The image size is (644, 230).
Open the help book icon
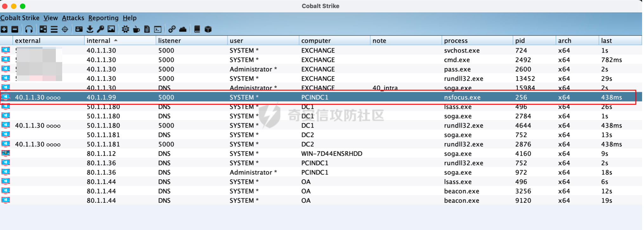[x=197, y=29]
